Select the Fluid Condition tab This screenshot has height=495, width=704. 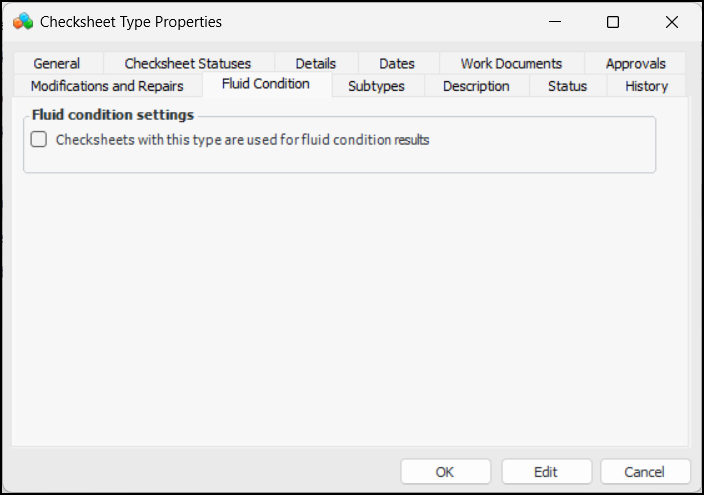pyautogui.click(x=266, y=84)
